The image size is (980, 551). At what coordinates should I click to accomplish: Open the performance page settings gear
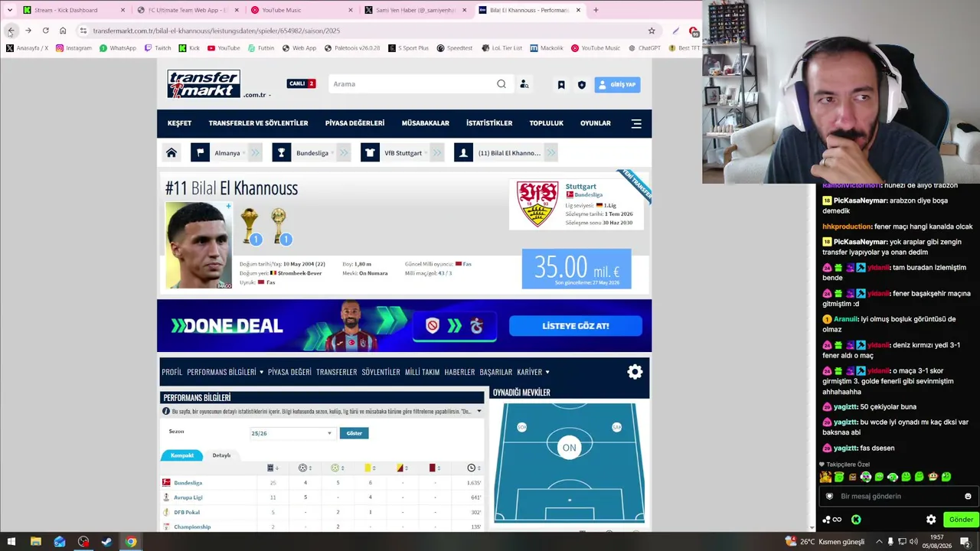click(635, 372)
